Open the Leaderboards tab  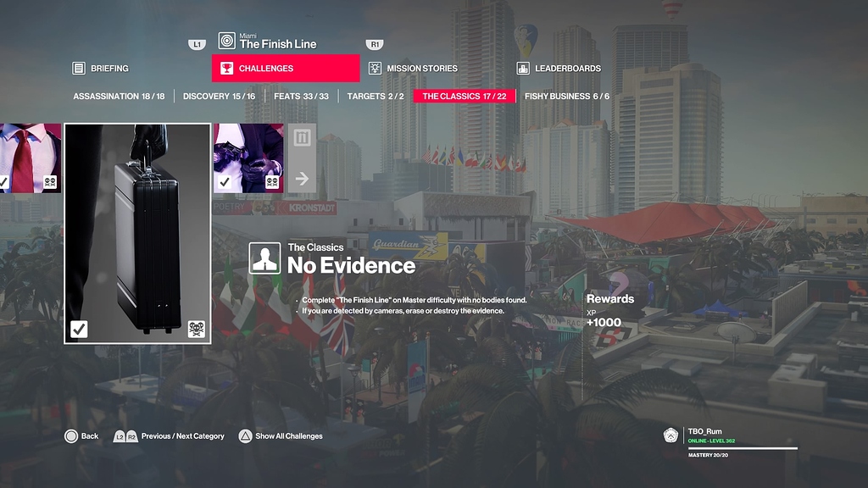pyautogui.click(x=559, y=68)
